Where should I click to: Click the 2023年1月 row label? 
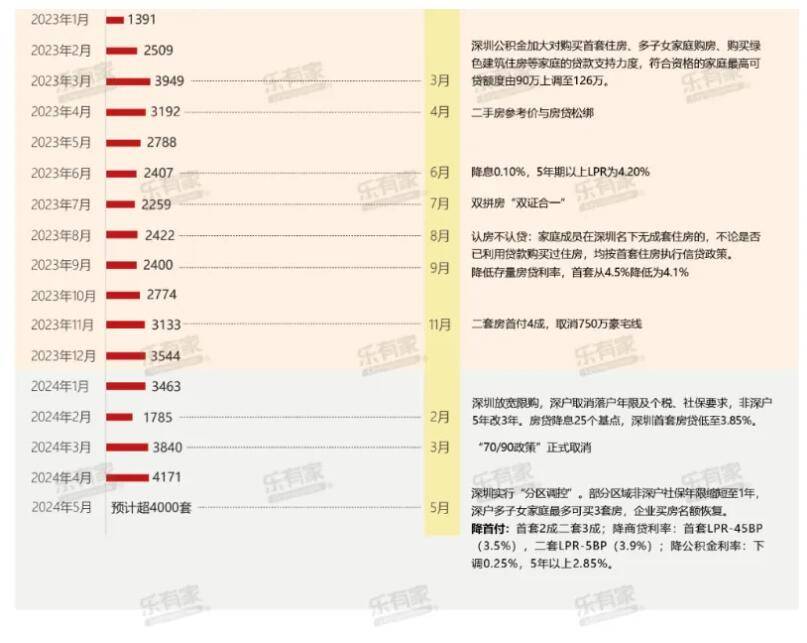[x=60, y=20]
